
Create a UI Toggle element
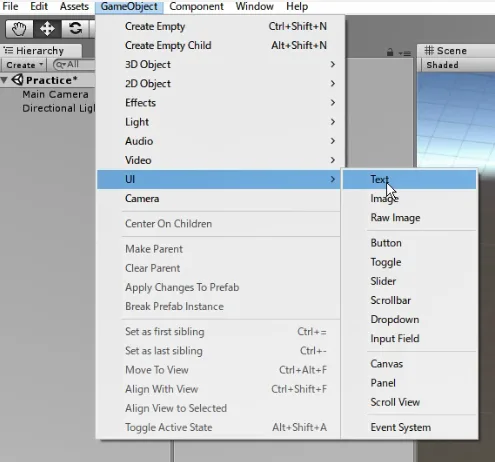[x=409, y=262]
